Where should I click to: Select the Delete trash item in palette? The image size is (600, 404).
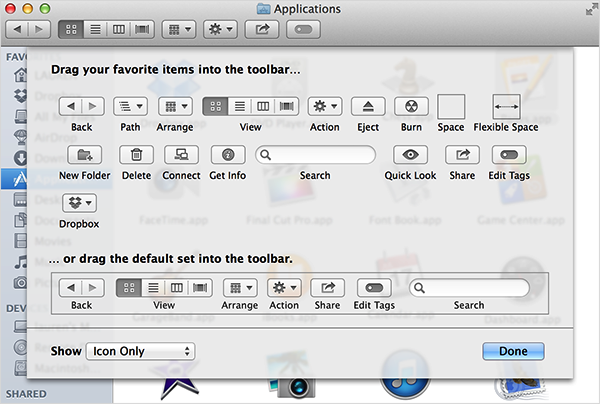137,155
